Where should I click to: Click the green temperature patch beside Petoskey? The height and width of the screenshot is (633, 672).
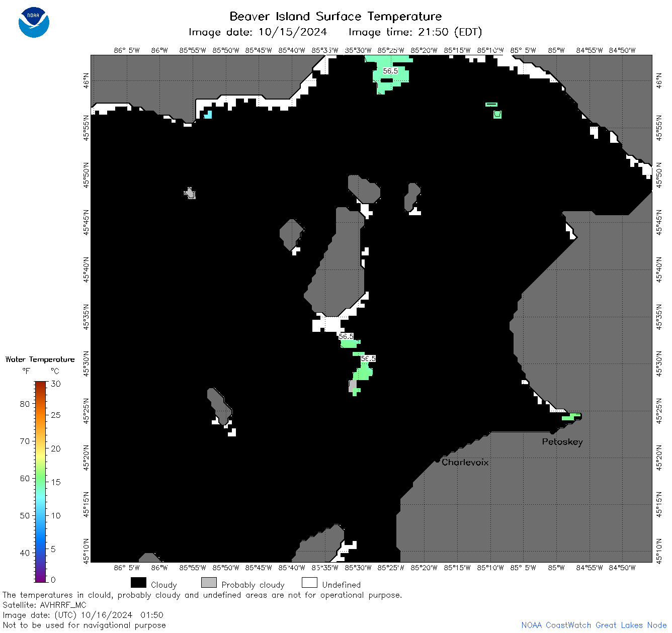click(x=571, y=417)
